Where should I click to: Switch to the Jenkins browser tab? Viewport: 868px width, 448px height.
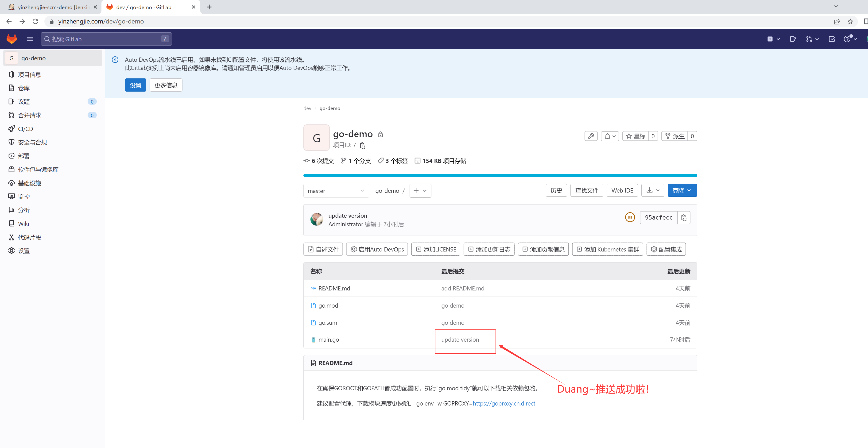[x=50, y=7]
